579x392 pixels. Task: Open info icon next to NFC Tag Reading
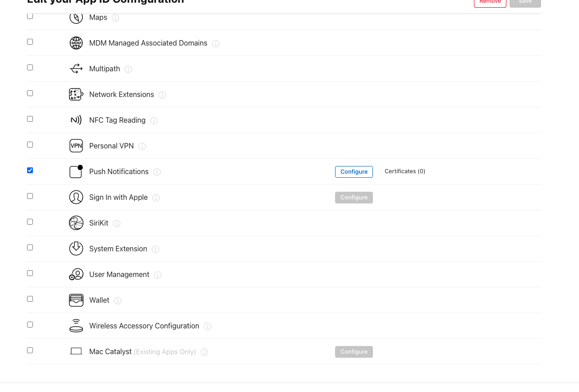pyautogui.click(x=154, y=120)
